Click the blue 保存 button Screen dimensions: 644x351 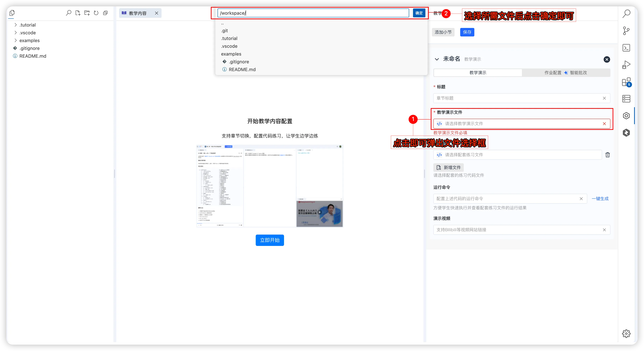coord(467,32)
